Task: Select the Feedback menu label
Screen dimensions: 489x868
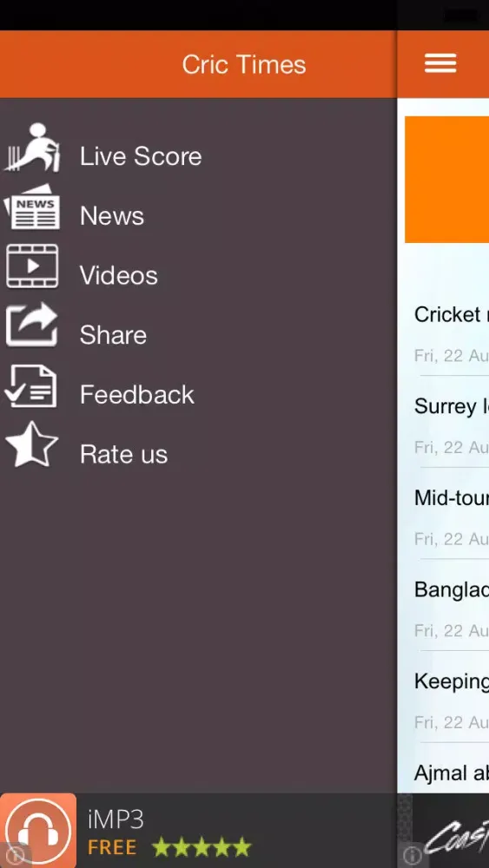Action: point(136,395)
